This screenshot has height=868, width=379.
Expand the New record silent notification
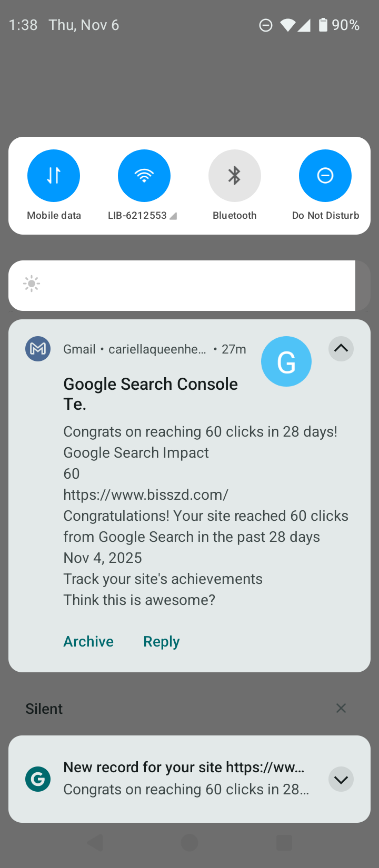click(x=341, y=779)
